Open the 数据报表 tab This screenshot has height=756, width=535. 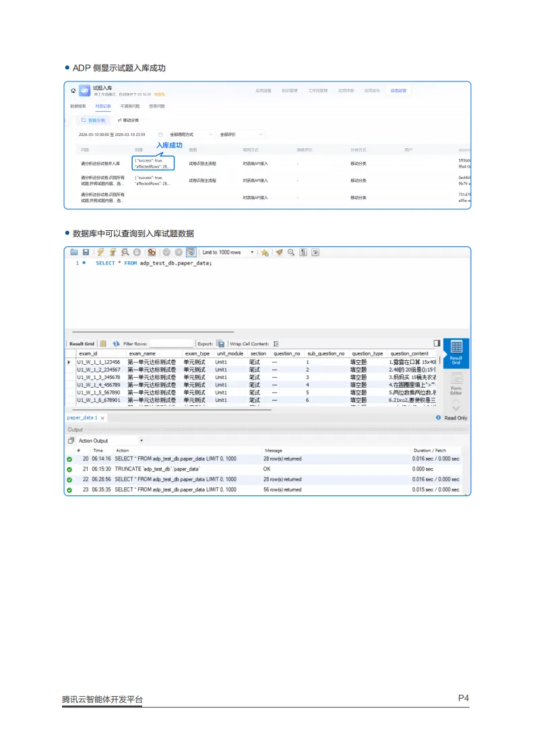78,106
